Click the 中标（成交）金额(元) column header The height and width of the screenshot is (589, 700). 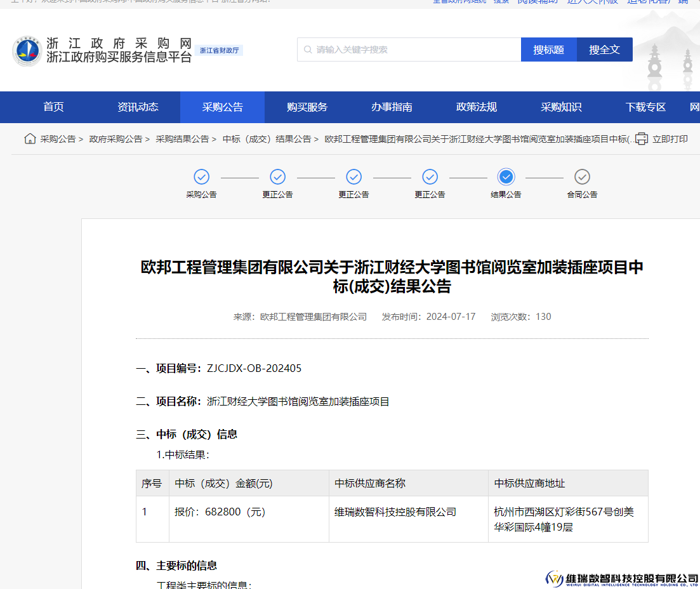point(249,483)
